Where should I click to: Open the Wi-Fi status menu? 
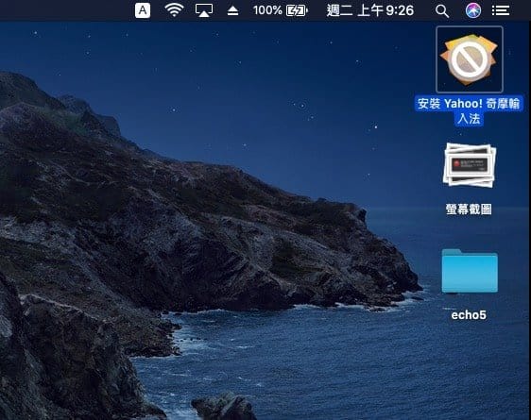(174, 10)
